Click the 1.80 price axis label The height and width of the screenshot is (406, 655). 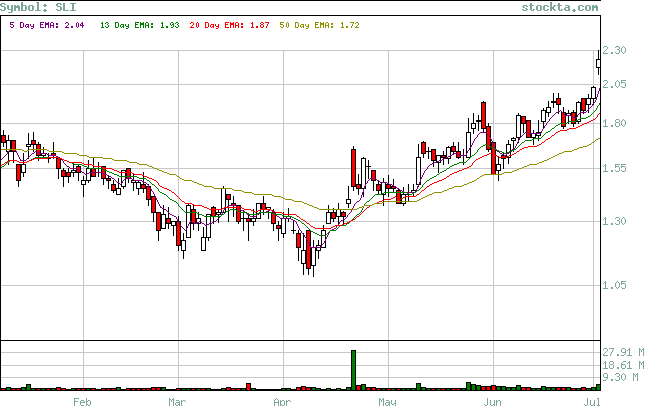614,123
